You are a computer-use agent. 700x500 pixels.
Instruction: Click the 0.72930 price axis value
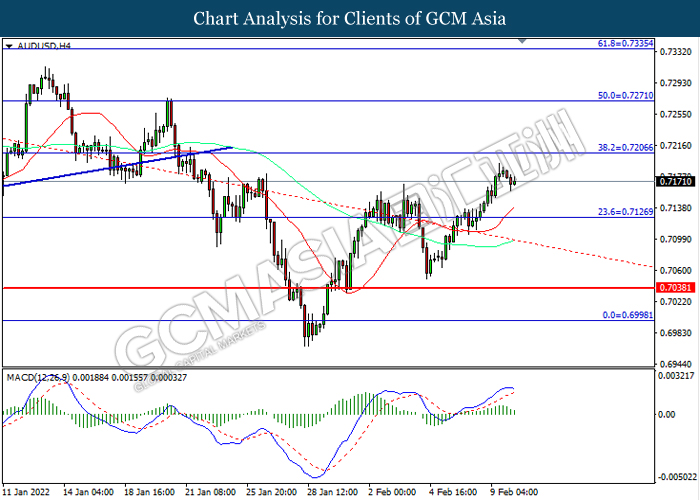point(675,83)
